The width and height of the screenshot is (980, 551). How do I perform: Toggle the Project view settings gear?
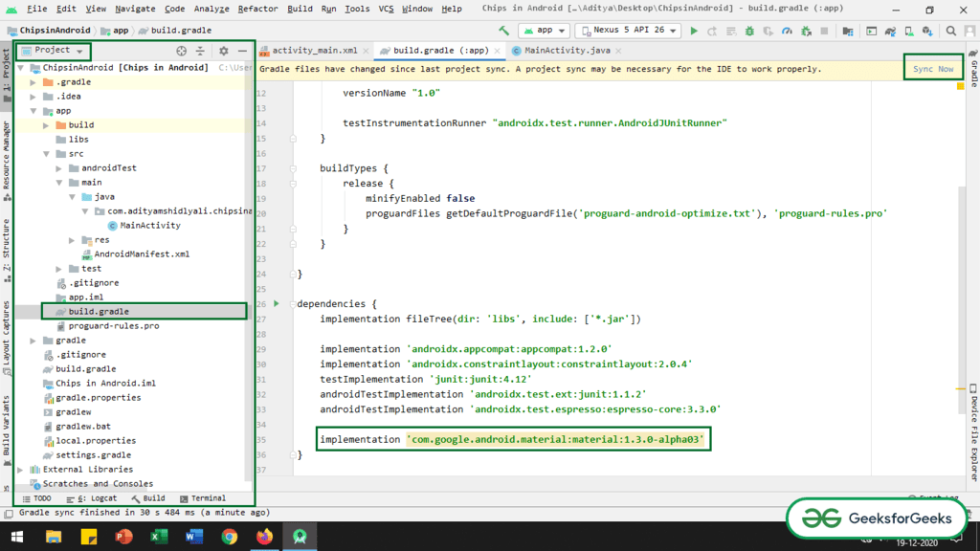(x=224, y=51)
